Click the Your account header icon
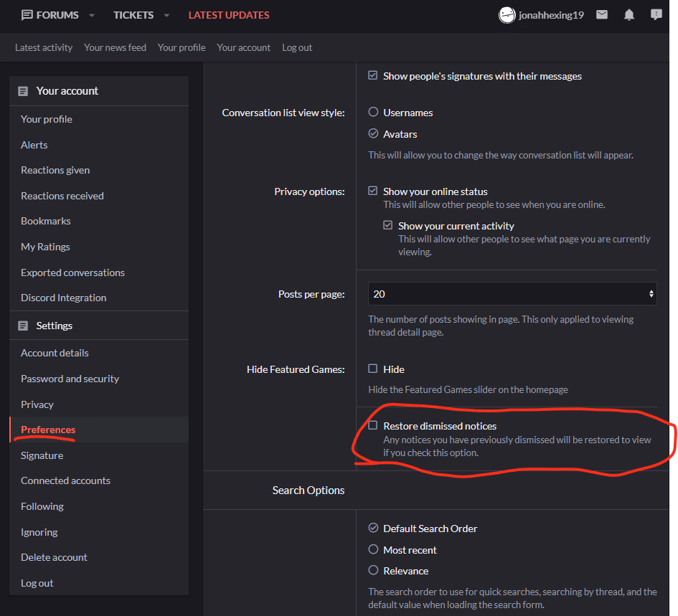Image resolution: width=678 pixels, height=616 pixels. coord(23,91)
